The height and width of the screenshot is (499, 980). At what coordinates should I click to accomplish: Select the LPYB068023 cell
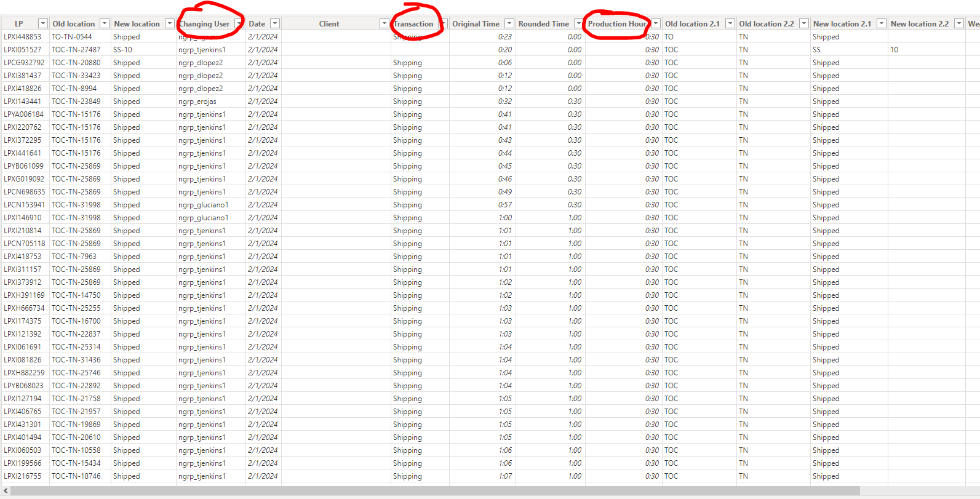coord(24,386)
